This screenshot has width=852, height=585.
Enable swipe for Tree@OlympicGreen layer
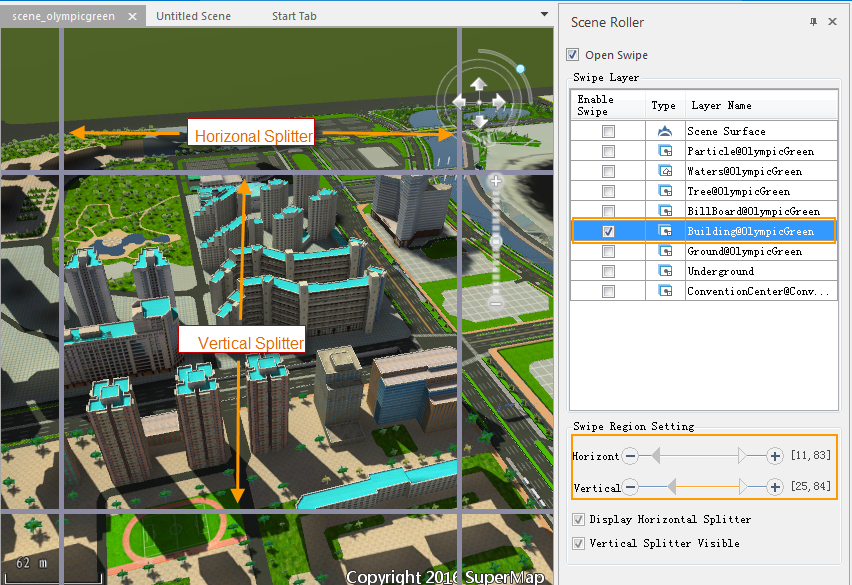(x=608, y=191)
